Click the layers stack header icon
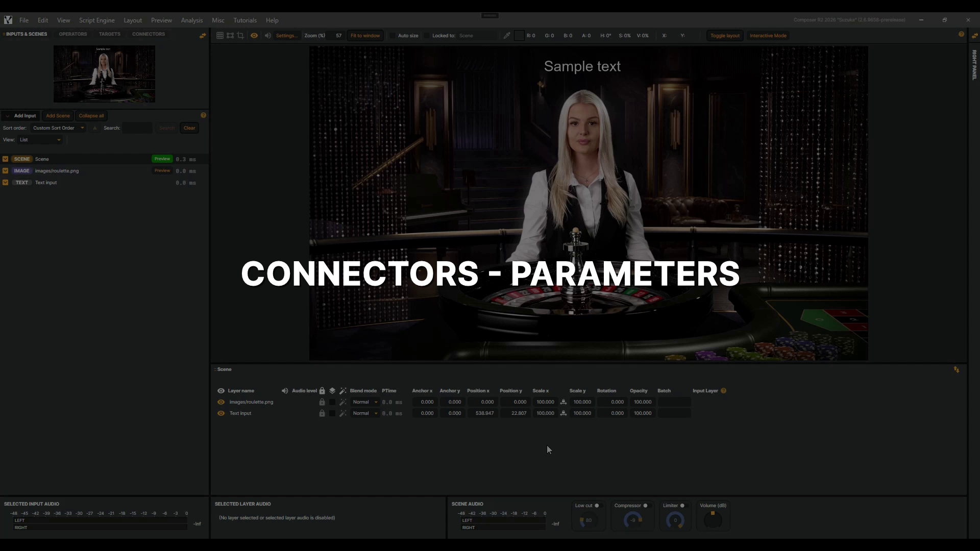This screenshot has width=980, height=551. click(x=332, y=391)
